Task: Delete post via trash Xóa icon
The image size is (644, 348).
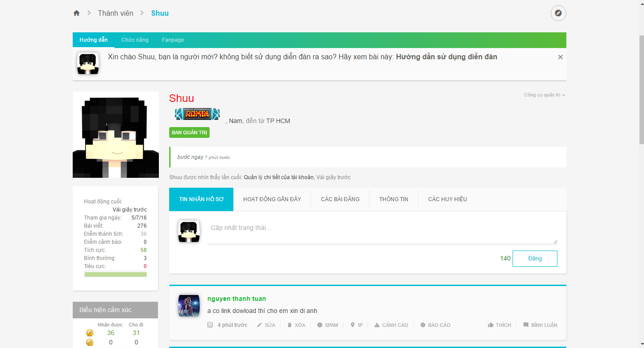Action: coord(289,325)
